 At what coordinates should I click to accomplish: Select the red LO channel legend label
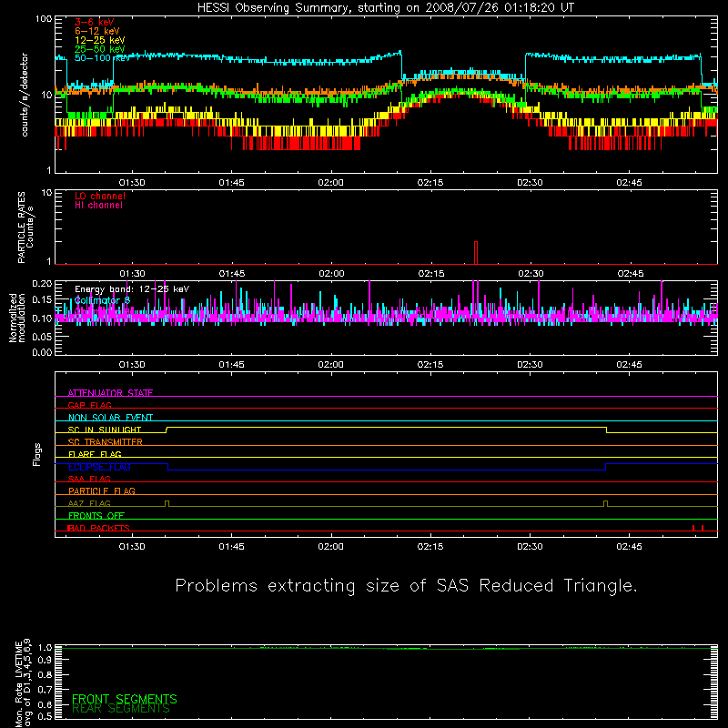click(x=100, y=196)
